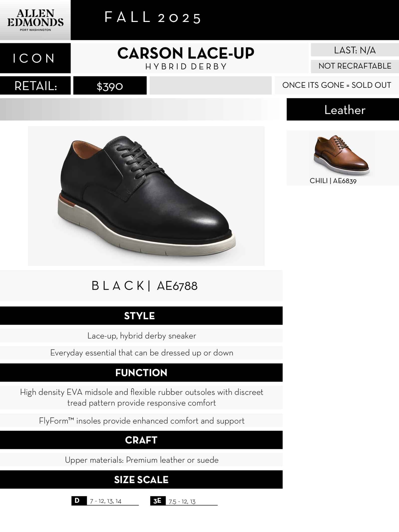
Task: Click the CHILI | AE6839 color label
Action: [x=333, y=181]
